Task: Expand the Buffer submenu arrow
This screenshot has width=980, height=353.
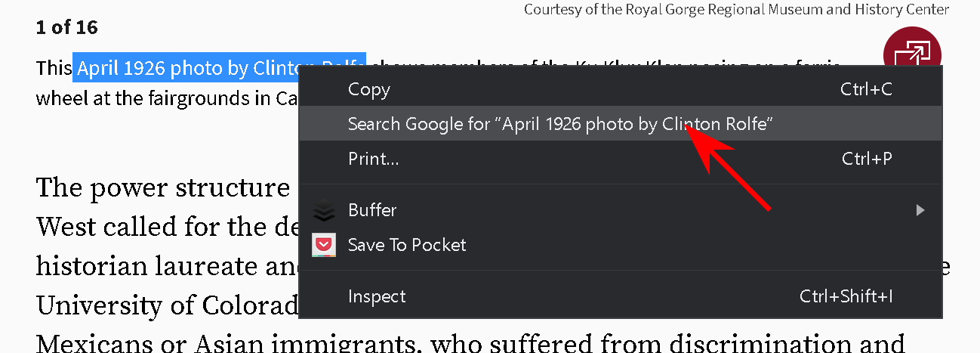Action: click(x=920, y=210)
